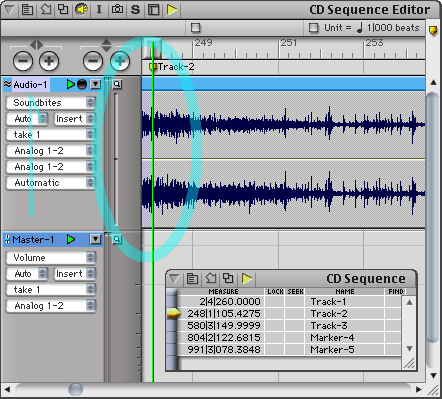442x399 pixels.
Task: Open Audio-1 Insert dropdown
Action: [75, 119]
